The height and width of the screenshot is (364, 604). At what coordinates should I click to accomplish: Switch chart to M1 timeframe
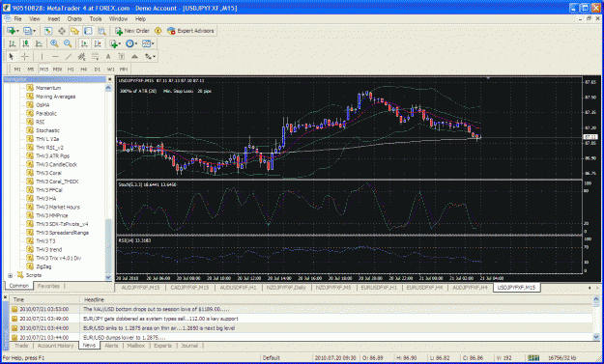click(x=17, y=70)
